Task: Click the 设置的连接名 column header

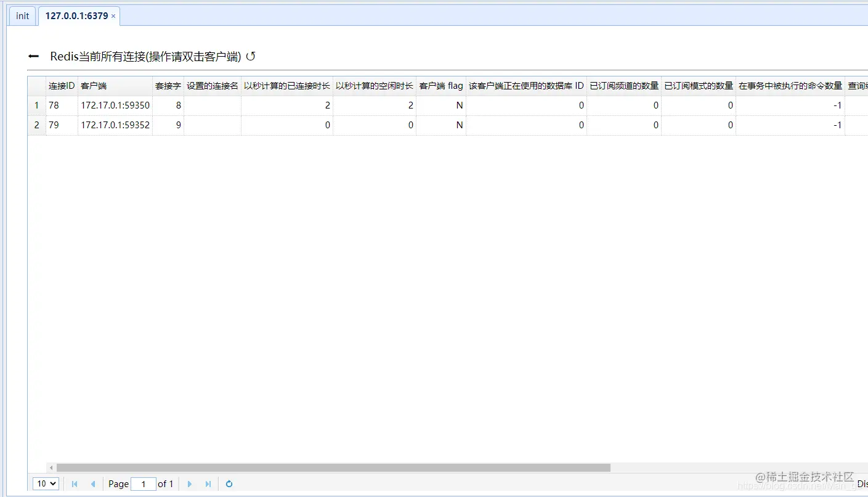Action: 213,86
